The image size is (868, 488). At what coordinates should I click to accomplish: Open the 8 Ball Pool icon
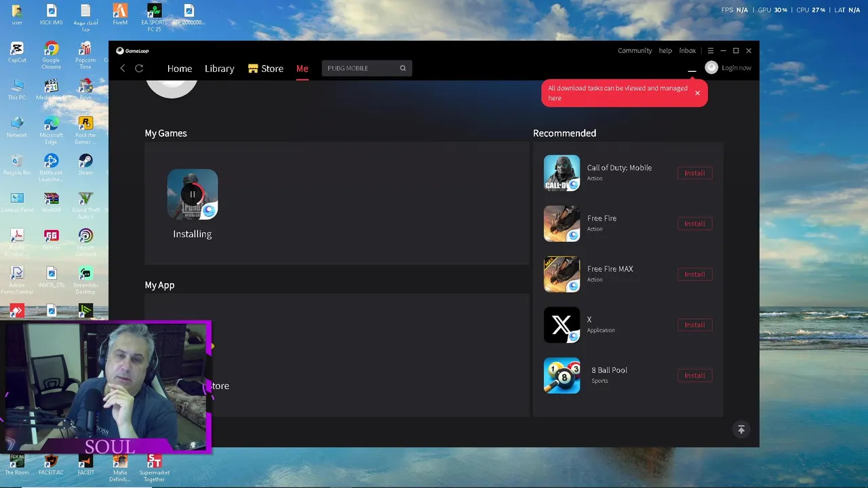click(x=561, y=375)
